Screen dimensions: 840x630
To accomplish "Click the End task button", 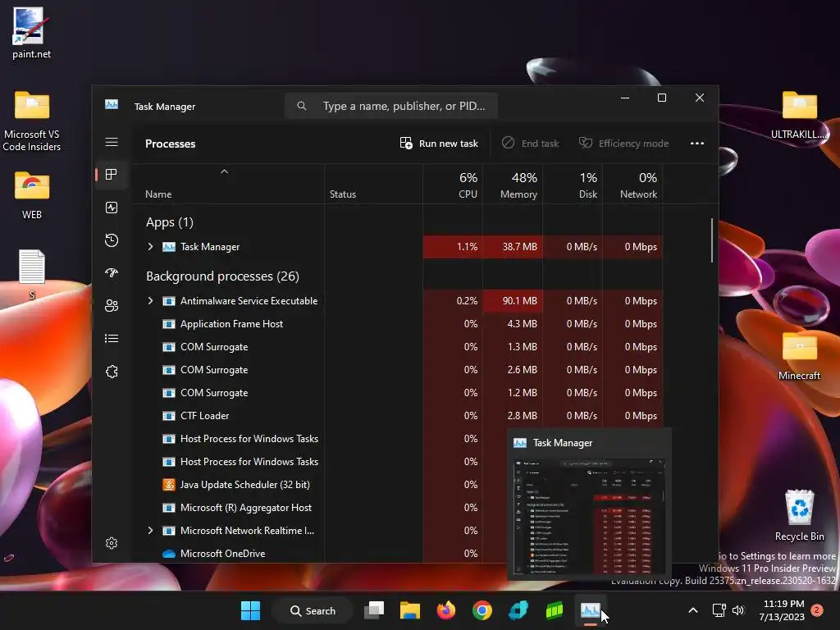I will (x=531, y=143).
